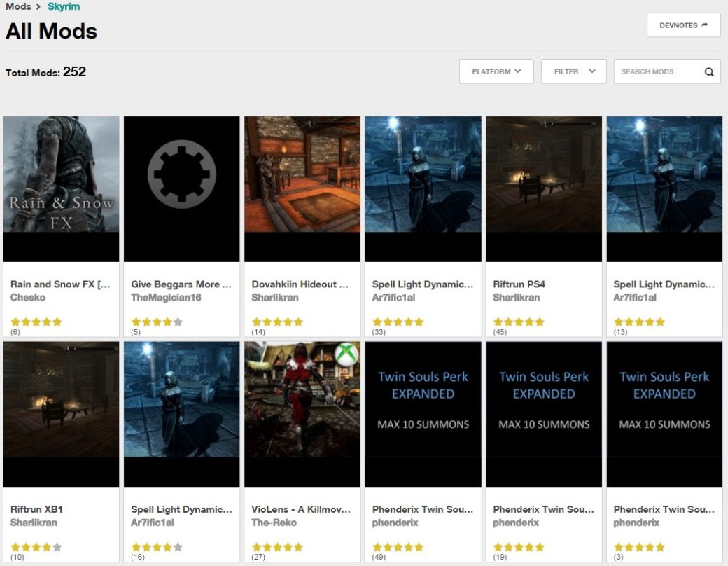
Task: Click the star rating of Riftrun PS4
Action: [519, 322]
